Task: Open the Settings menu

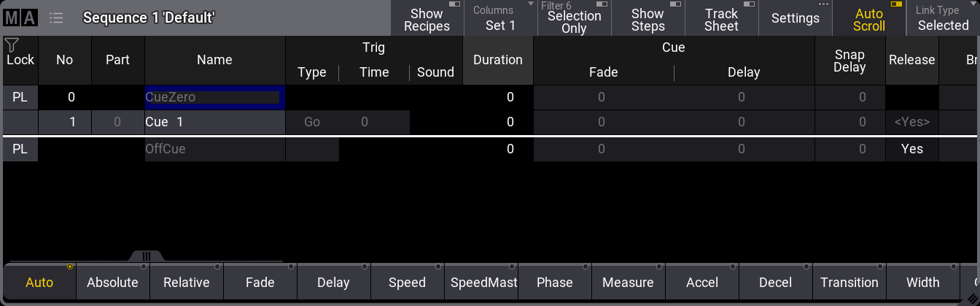Action: pos(795,19)
